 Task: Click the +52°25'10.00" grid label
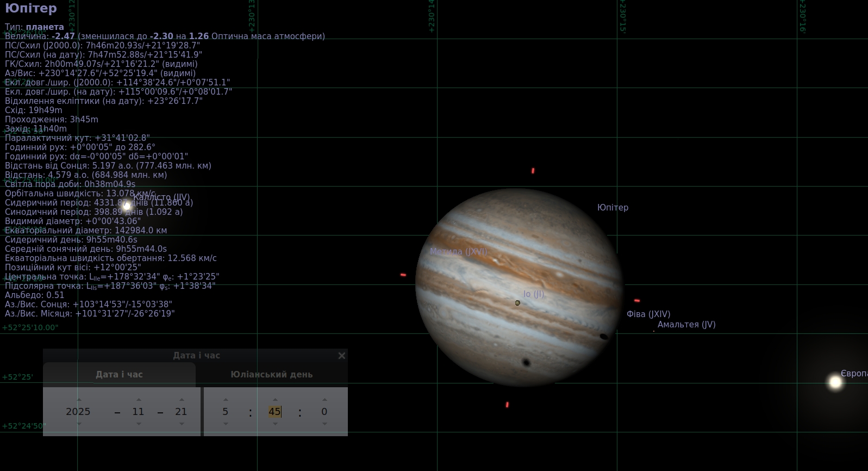(x=30, y=327)
